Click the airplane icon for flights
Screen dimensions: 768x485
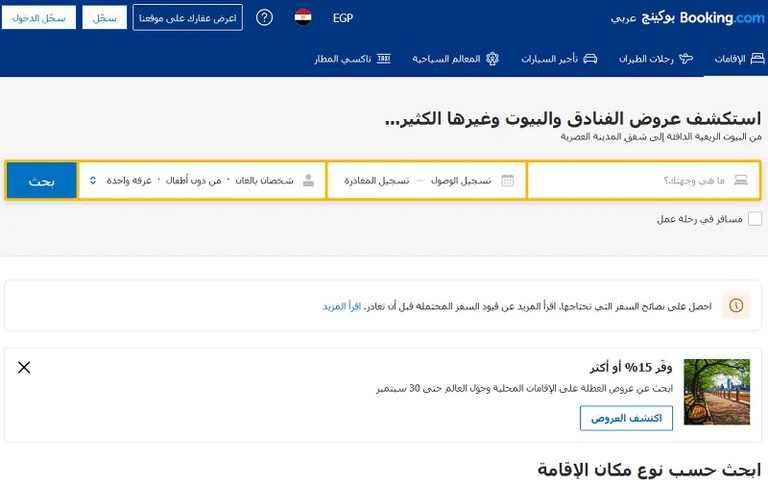coord(686,59)
